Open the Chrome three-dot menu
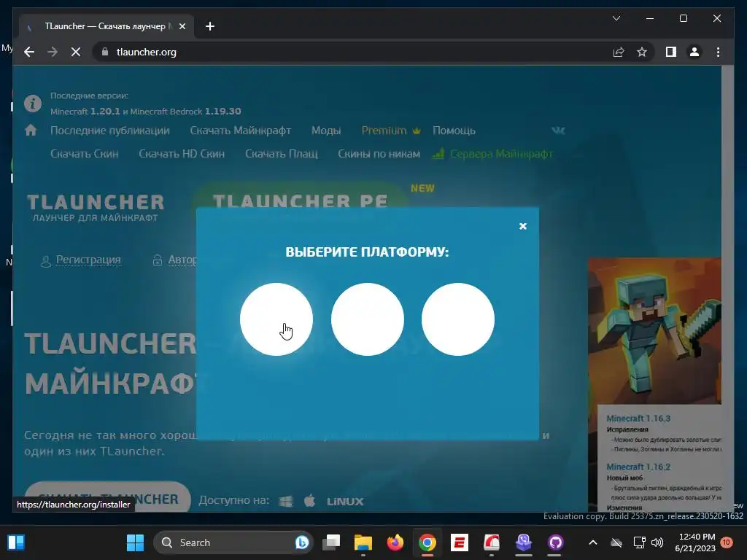Image resolution: width=747 pixels, height=560 pixels. 718,52
